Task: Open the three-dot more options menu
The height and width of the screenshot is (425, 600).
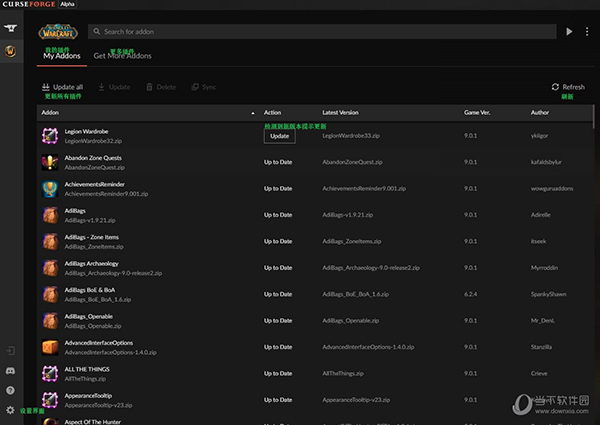Action: (x=587, y=32)
